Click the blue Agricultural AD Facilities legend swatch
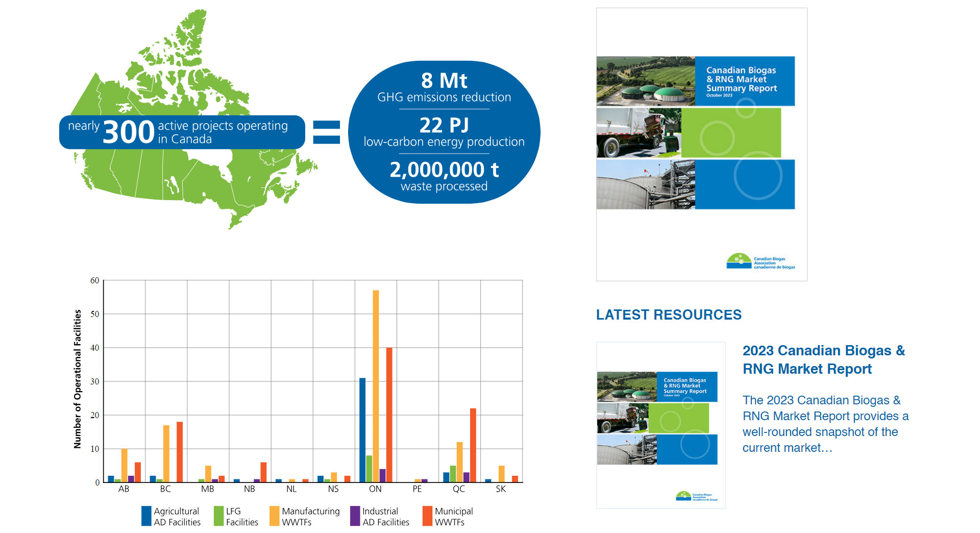This screenshot has width=980, height=533. pos(146,516)
